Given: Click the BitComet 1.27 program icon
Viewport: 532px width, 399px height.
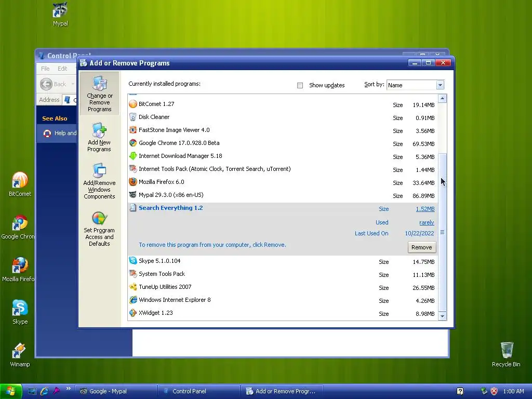Looking at the screenshot, I should click(133, 104).
